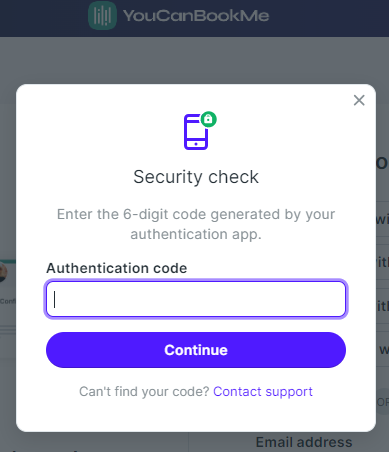This screenshot has height=452, width=389.
Task: Click the YouCanBookMe wordmark in header
Action: click(x=196, y=16)
